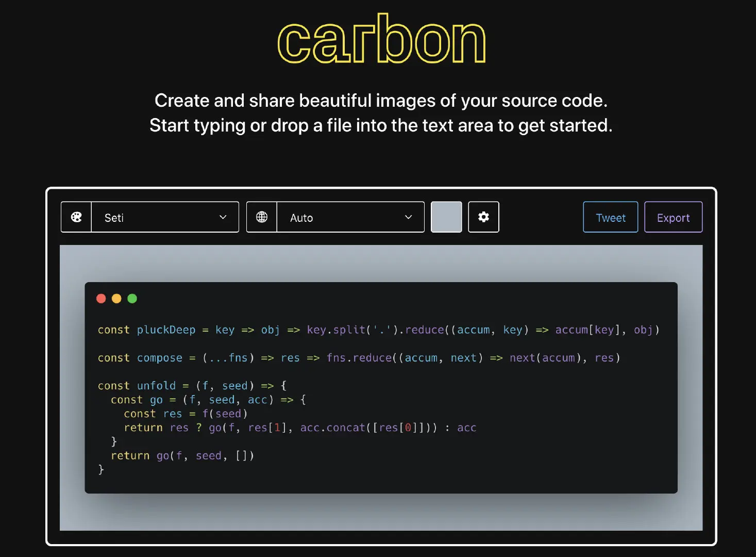
Task: Click the 'Start typing or drop a file' text
Action: pos(381,125)
